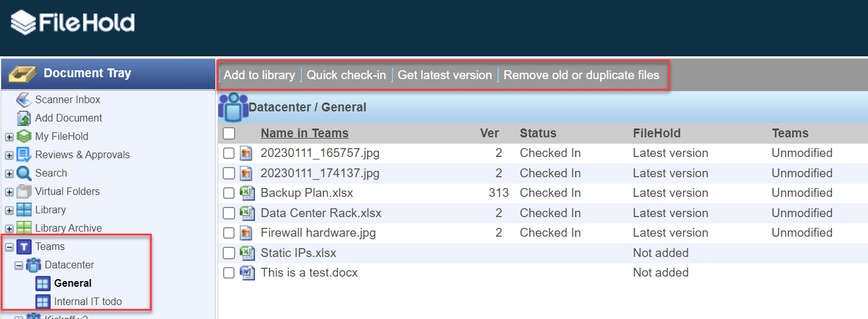
Task: Click Remove old or duplicate files
Action: point(581,75)
